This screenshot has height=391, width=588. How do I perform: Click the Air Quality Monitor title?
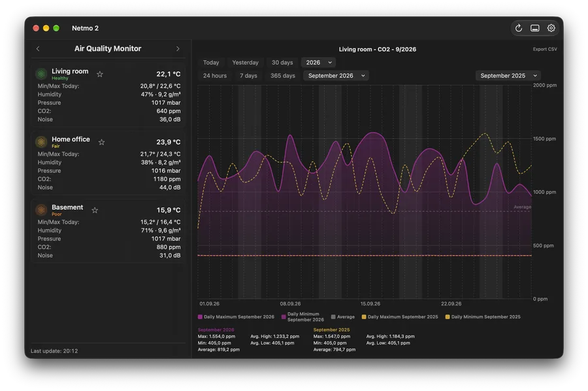[108, 48]
